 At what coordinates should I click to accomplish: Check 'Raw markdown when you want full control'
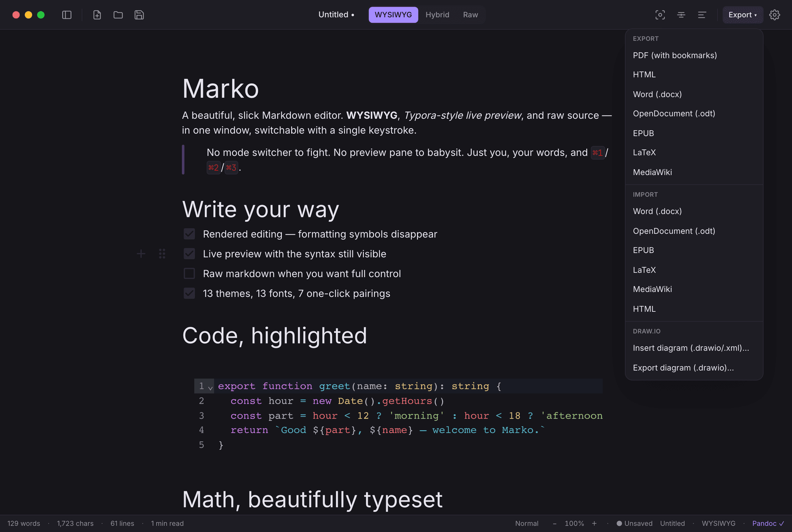pos(189,273)
